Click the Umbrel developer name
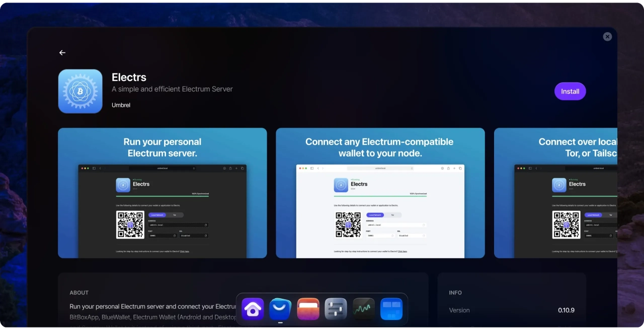Screen dimensions: 644x330 click(x=121, y=105)
